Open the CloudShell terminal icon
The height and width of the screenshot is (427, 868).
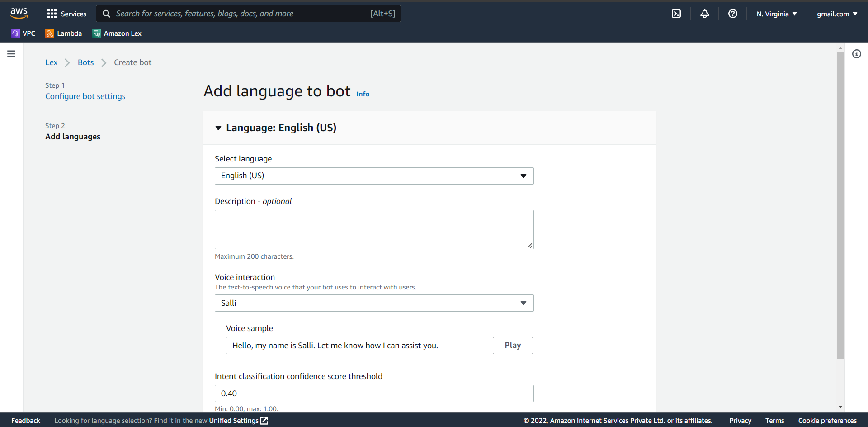pyautogui.click(x=676, y=14)
